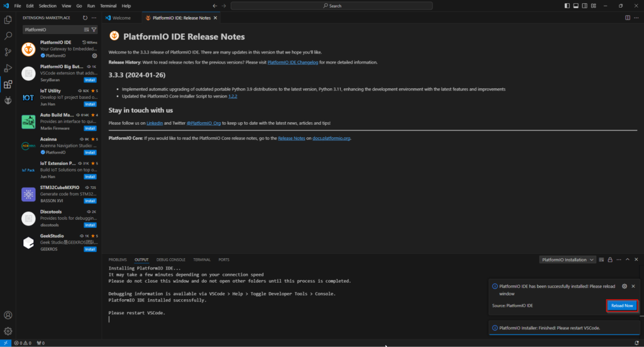Open the PlatformIO IDE Changelog link
644x347 pixels.
(292, 62)
